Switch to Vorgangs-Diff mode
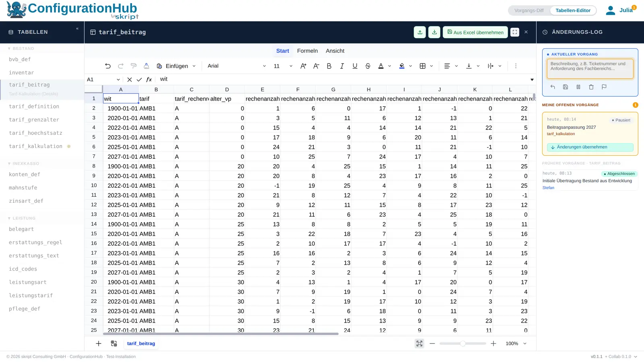Screen dimensions: 644x362 (x=529, y=10)
